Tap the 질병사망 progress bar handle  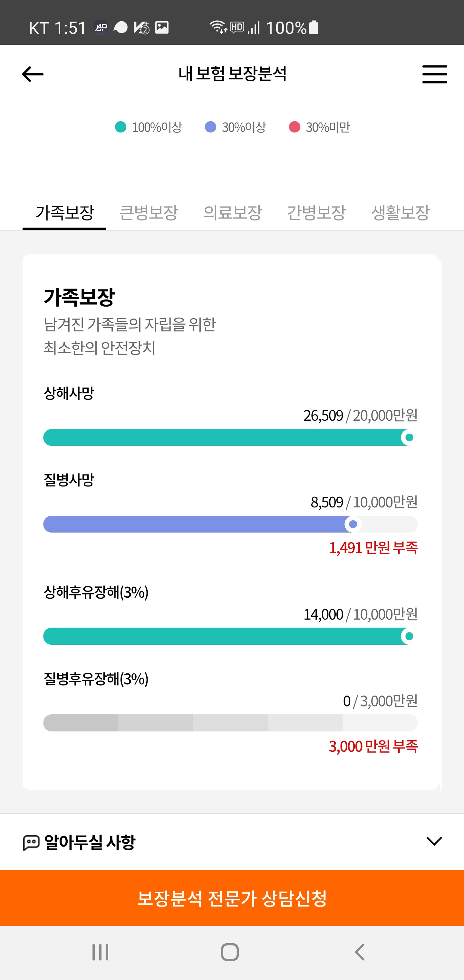[x=353, y=524]
